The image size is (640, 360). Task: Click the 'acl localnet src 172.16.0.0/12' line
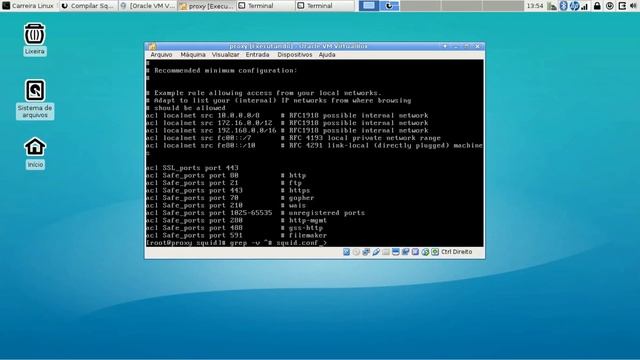click(287, 123)
